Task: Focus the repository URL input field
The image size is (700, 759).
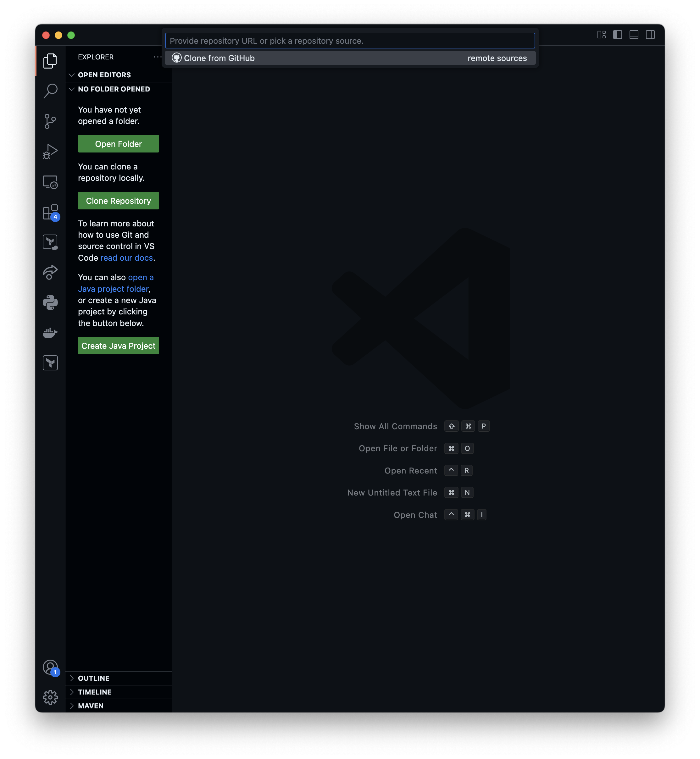Action: tap(350, 41)
